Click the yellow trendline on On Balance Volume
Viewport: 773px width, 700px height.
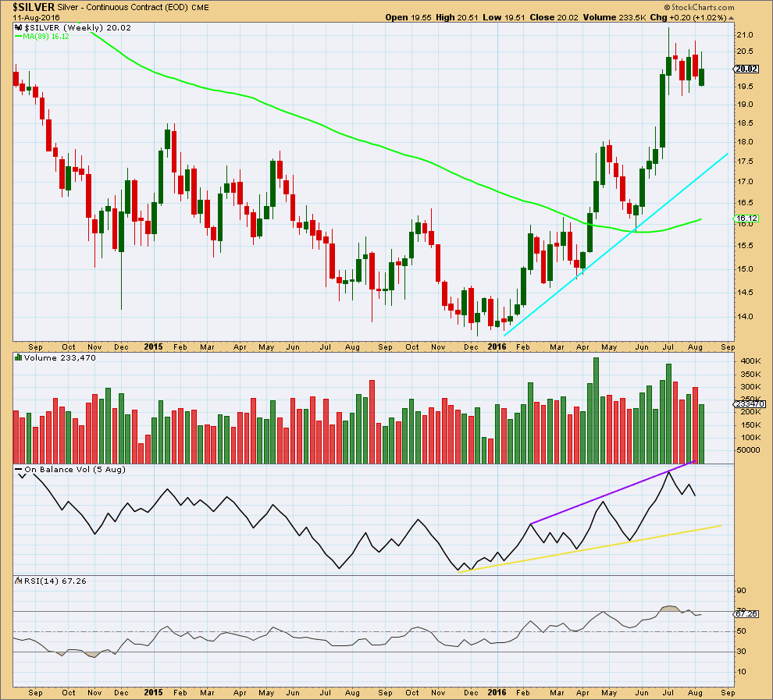coord(590,549)
